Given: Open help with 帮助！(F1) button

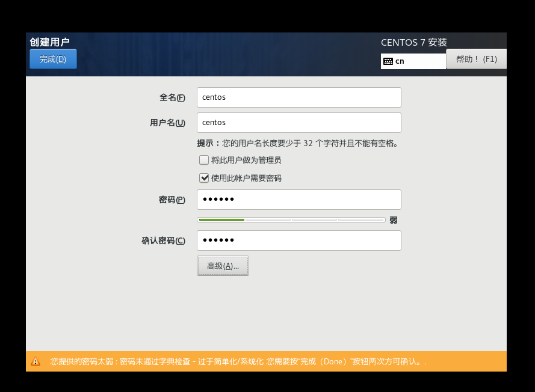Looking at the screenshot, I should [476, 59].
